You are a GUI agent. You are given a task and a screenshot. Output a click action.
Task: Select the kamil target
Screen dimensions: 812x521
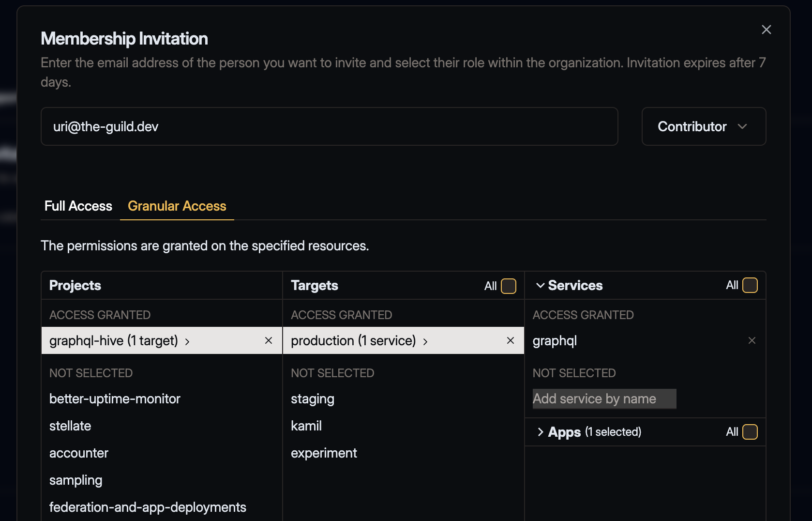(306, 426)
